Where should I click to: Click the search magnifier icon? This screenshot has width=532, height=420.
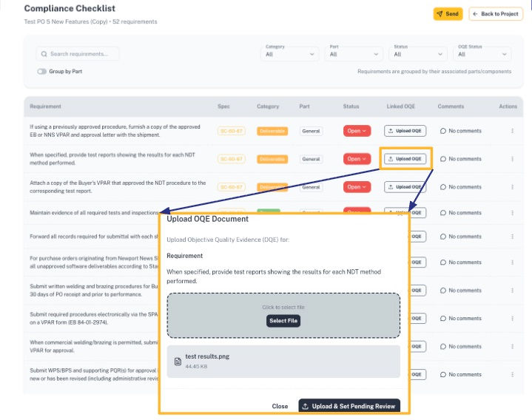(44, 54)
